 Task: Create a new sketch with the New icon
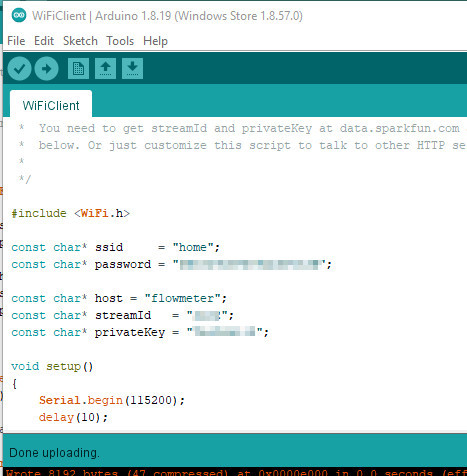(x=78, y=69)
